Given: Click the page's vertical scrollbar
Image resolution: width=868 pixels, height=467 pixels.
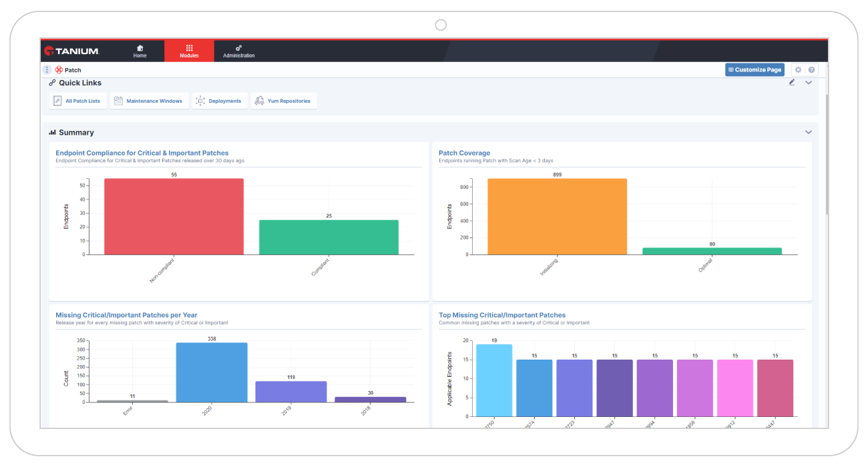Looking at the screenshot, I should click(825, 153).
